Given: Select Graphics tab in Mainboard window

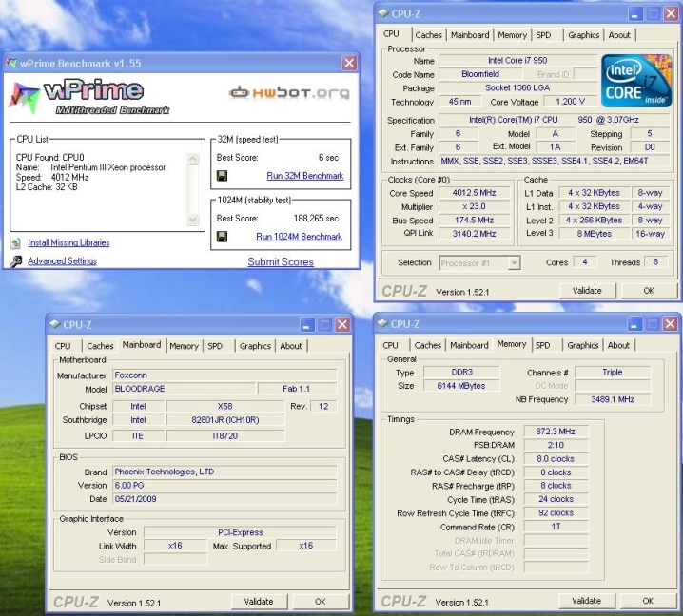Looking at the screenshot, I should click(255, 346).
